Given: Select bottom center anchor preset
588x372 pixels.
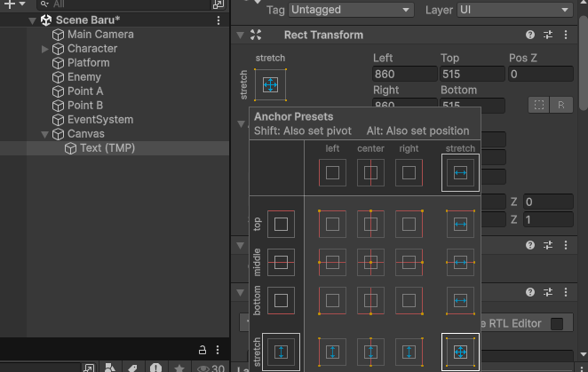Looking at the screenshot, I should pyautogui.click(x=370, y=301).
